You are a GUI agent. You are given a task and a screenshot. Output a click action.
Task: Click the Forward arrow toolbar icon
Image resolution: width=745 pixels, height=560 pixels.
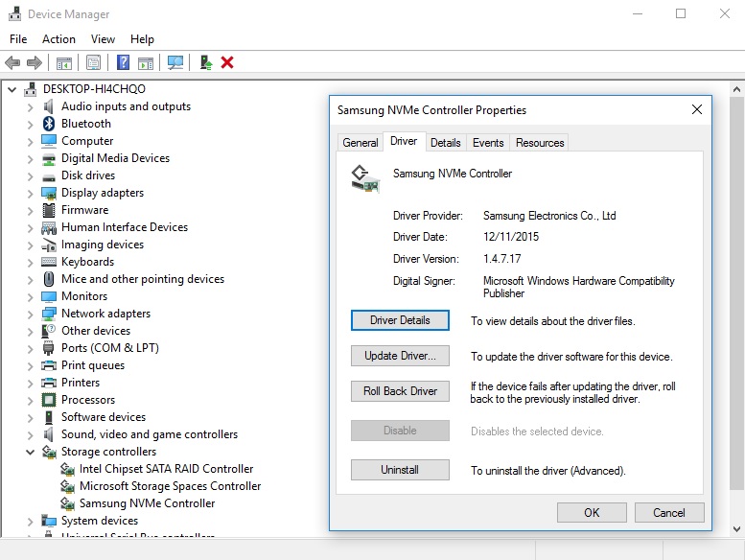click(x=35, y=62)
